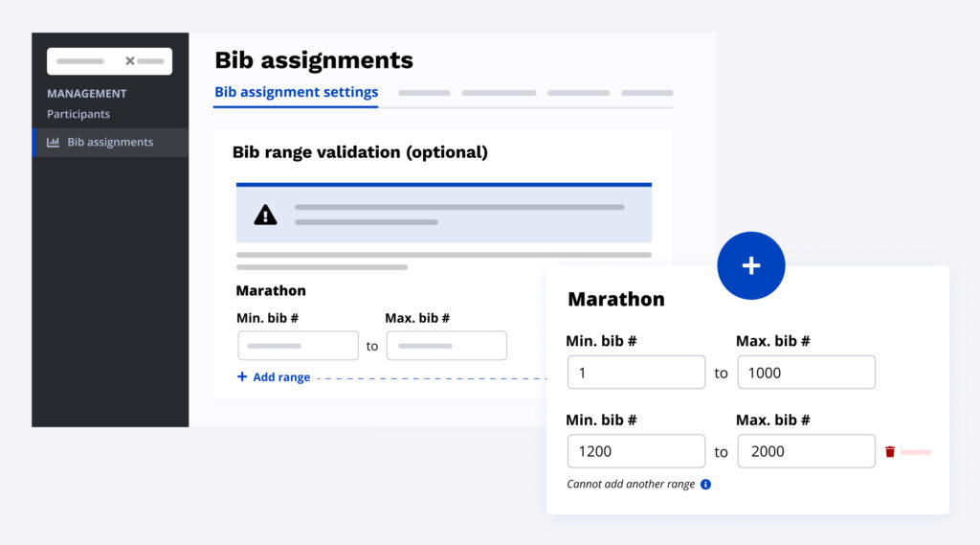Click the red trash delete icon
This screenshot has width=980, height=545.
tap(890, 451)
